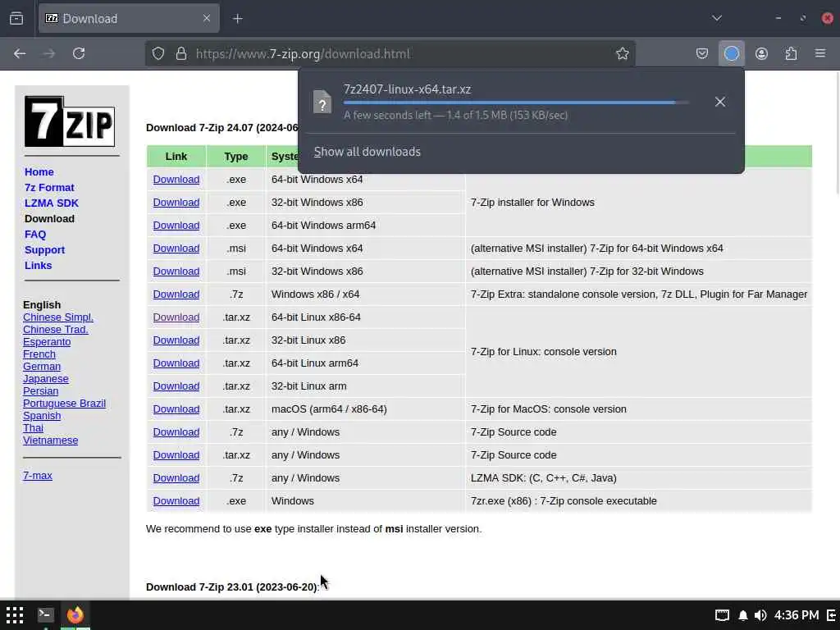The height and width of the screenshot is (630, 840).
Task: Toggle the downloads panel button
Action: 731,53
